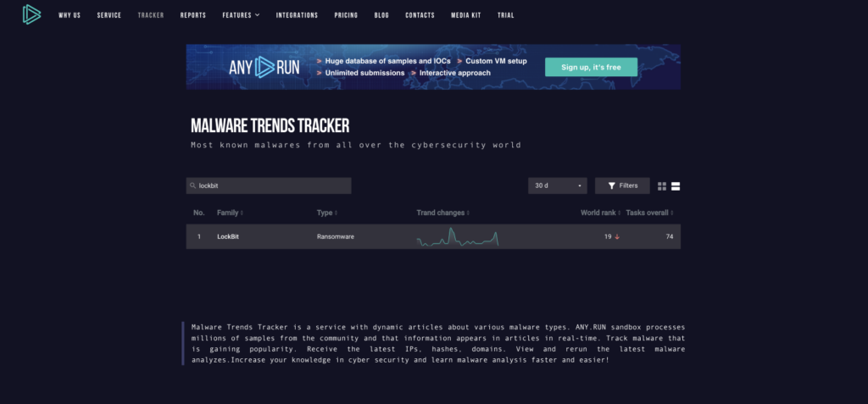Expand the Features menu
This screenshot has width=868, height=404.
[241, 15]
